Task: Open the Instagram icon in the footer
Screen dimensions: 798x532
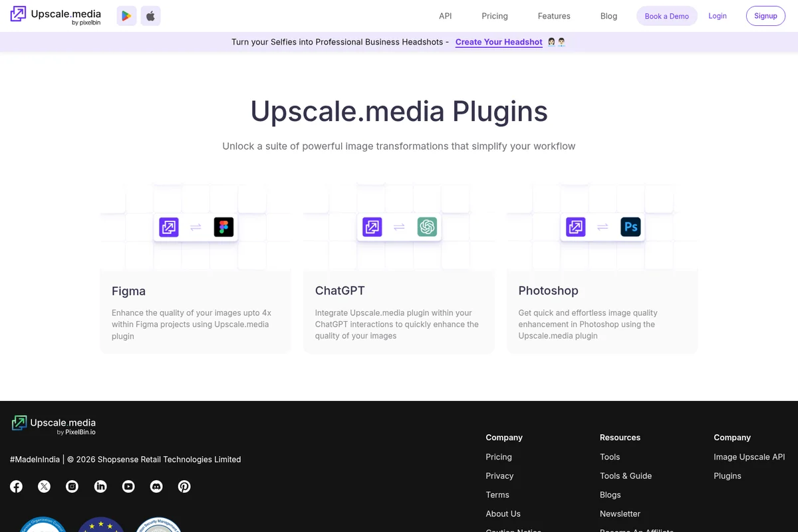Action: coord(72,486)
